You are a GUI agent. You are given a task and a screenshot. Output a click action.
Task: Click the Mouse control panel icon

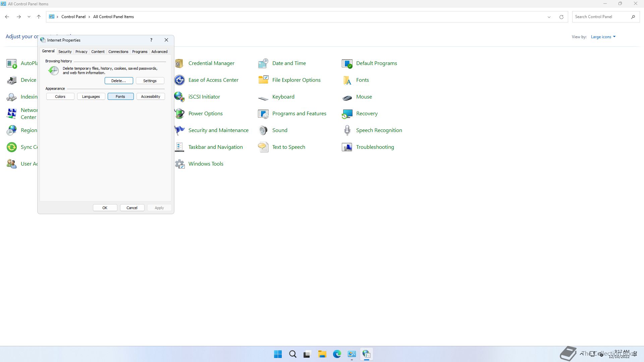(347, 97)
